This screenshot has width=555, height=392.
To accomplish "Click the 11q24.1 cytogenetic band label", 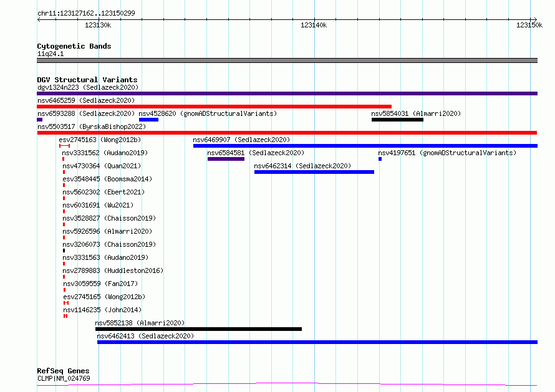I will click(x=51, y=54).
